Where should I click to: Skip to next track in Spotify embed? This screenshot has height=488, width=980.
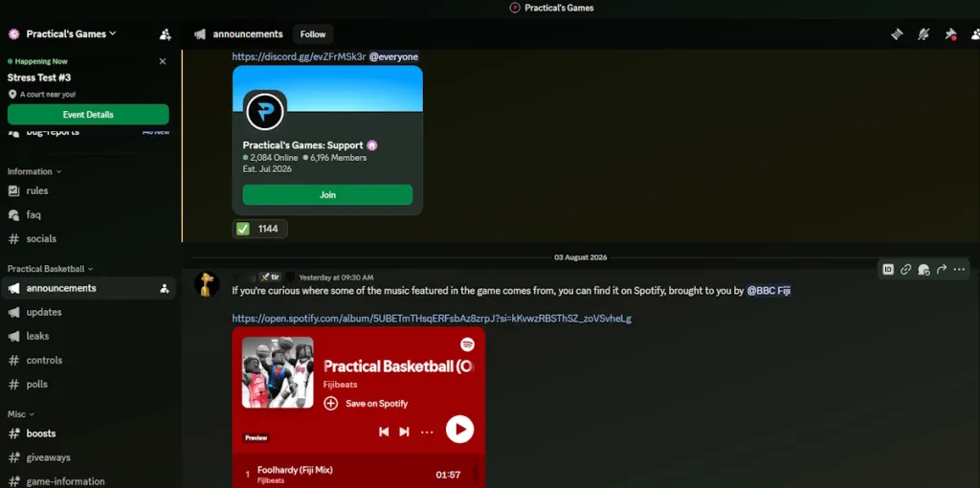[405, 432]
